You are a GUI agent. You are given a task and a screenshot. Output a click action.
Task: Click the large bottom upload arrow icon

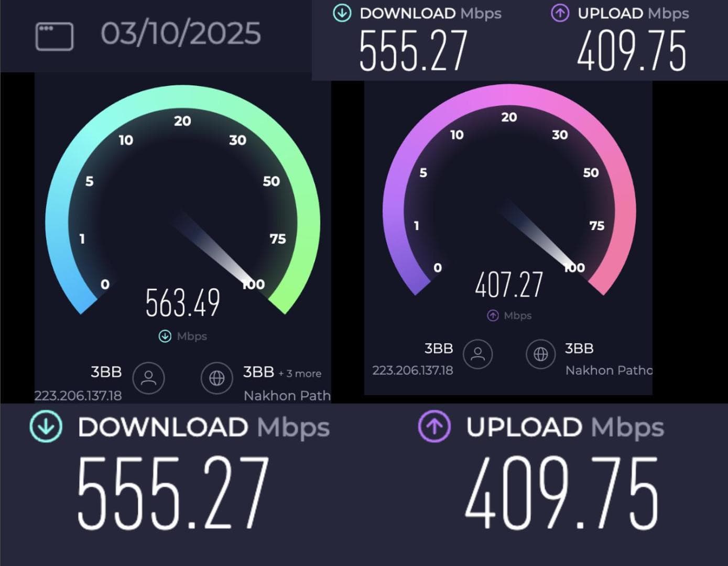(434, 427)
